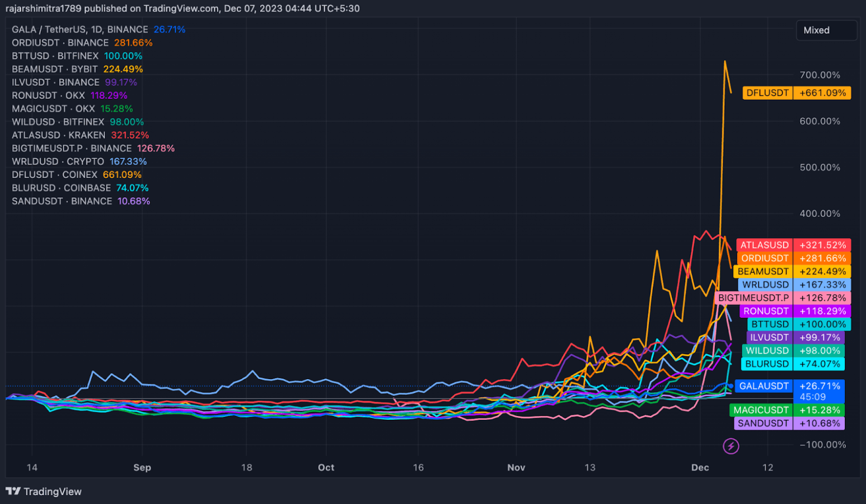Screen dimensions: 866x504
Task: Click the Dec label on time axis
Action: 700,467
